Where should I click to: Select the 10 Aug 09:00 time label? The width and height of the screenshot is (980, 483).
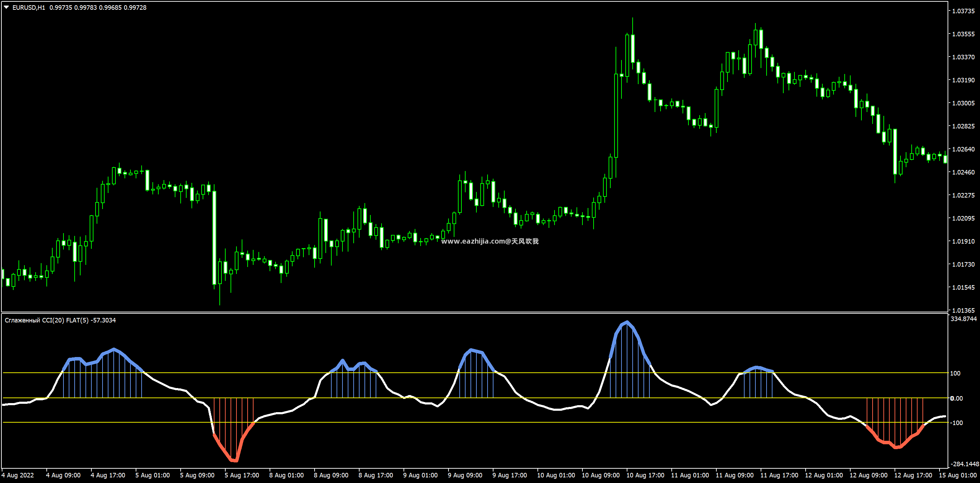tap(601, 475)
